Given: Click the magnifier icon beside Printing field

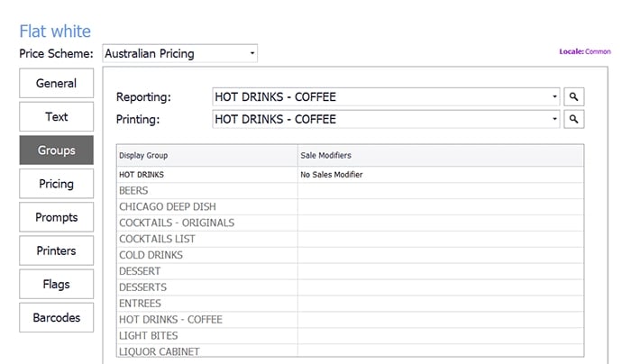Looking at the screenshot, I should pyautogui.click(x=574, y=119).
